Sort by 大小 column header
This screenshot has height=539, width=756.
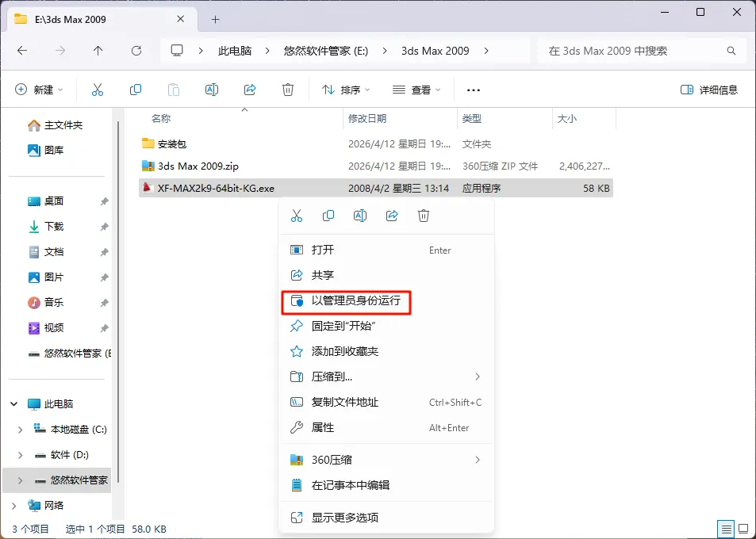(x=567, y=118)
